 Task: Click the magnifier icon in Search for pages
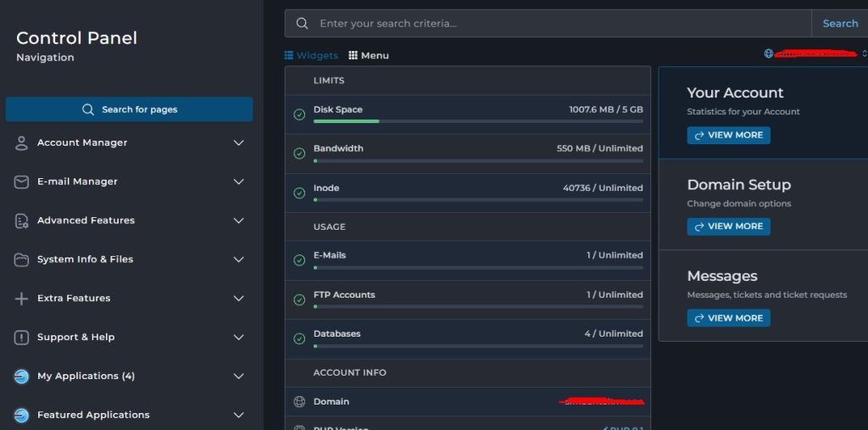tap(88, 109)
